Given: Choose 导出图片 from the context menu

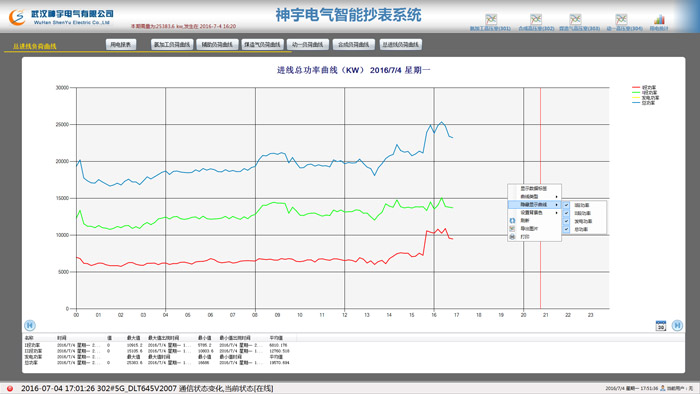Looking at the screenshot, I should [534, 228].
